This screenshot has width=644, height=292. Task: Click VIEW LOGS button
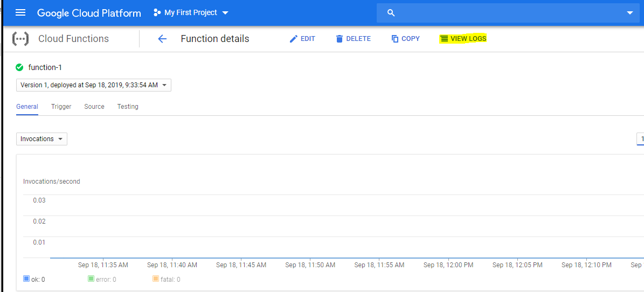tap(463, 39)
